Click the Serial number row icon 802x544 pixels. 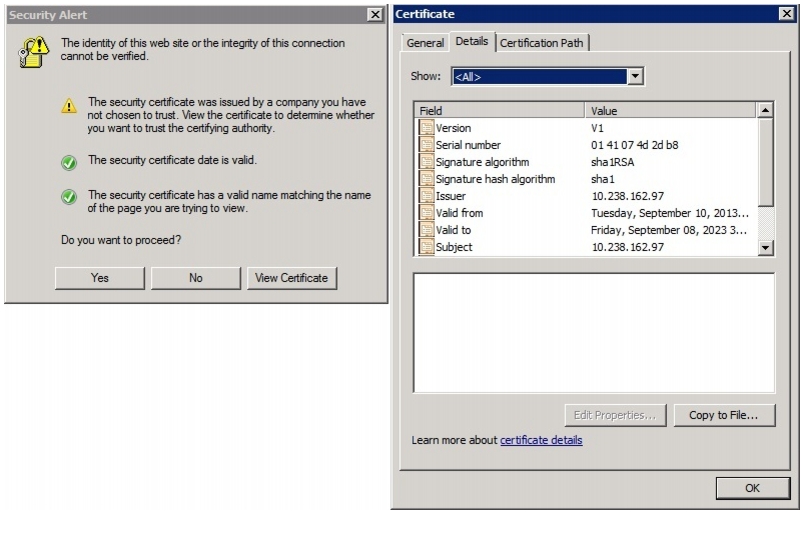click(x=426, y=144)
